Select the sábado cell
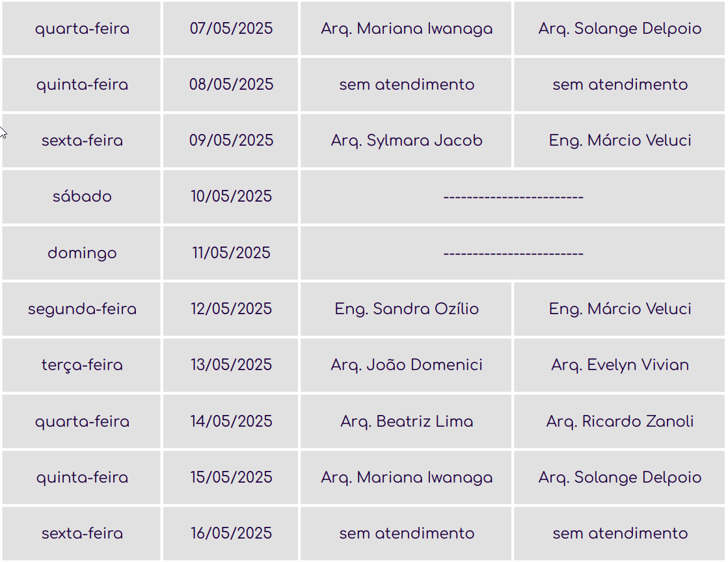This screenshot has width=728, height=562. click(82, 196)
